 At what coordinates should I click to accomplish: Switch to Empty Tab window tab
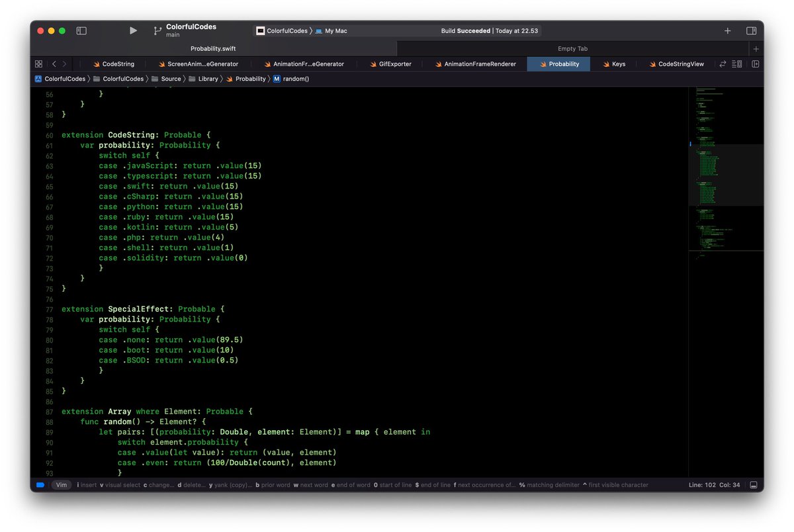572,49
